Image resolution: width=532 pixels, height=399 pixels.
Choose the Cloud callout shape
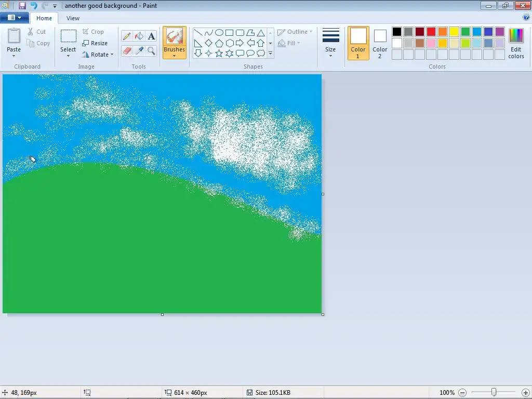point(261,54)
